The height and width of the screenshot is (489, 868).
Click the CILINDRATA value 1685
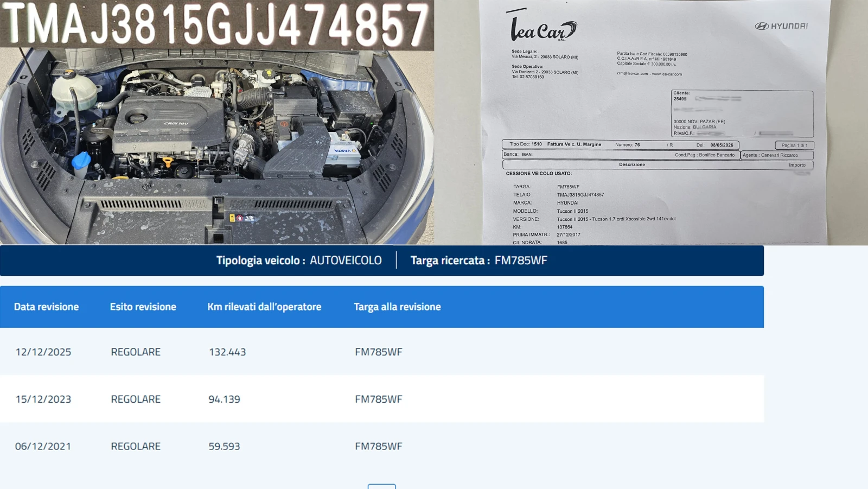(x=562, y=242)
